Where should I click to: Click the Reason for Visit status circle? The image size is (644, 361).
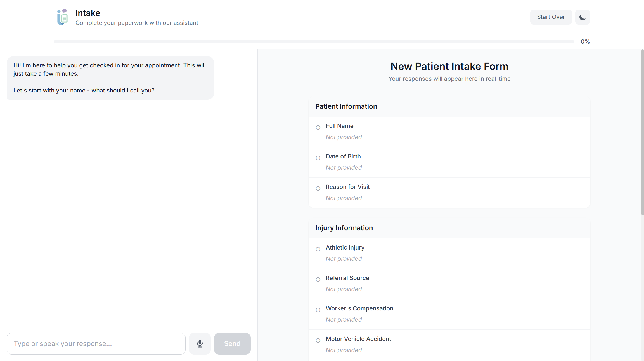(318, 189)
